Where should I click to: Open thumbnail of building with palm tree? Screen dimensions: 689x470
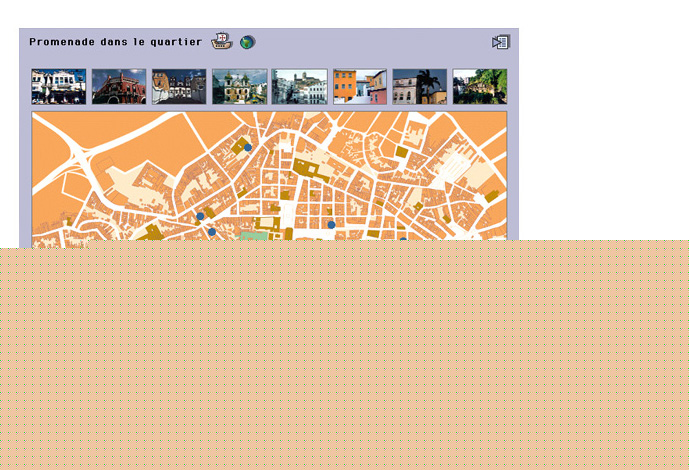420,87
